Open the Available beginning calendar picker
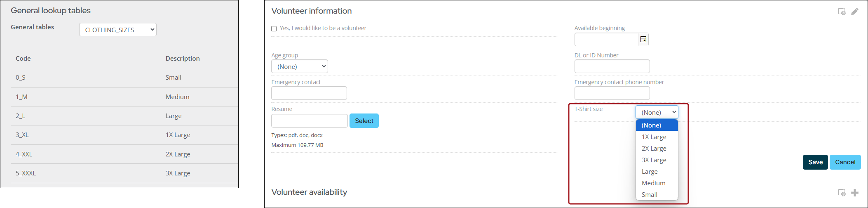868x208 pixels. click(643, 40)
